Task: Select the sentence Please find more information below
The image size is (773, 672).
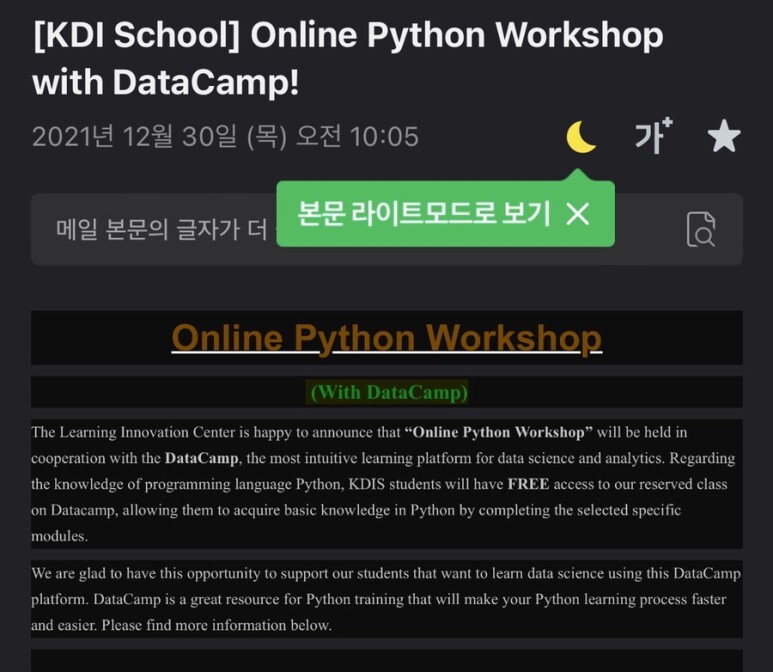Action: pos(216,625)
